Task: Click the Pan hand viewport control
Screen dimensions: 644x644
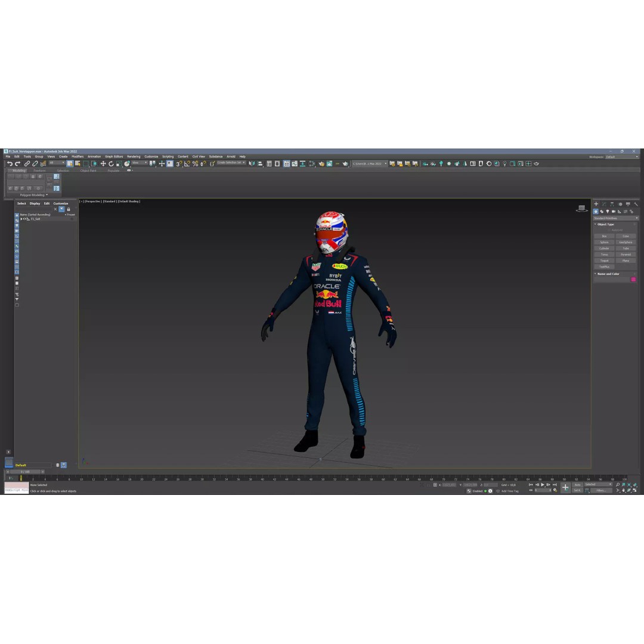Action: click(x=624, y=490)
